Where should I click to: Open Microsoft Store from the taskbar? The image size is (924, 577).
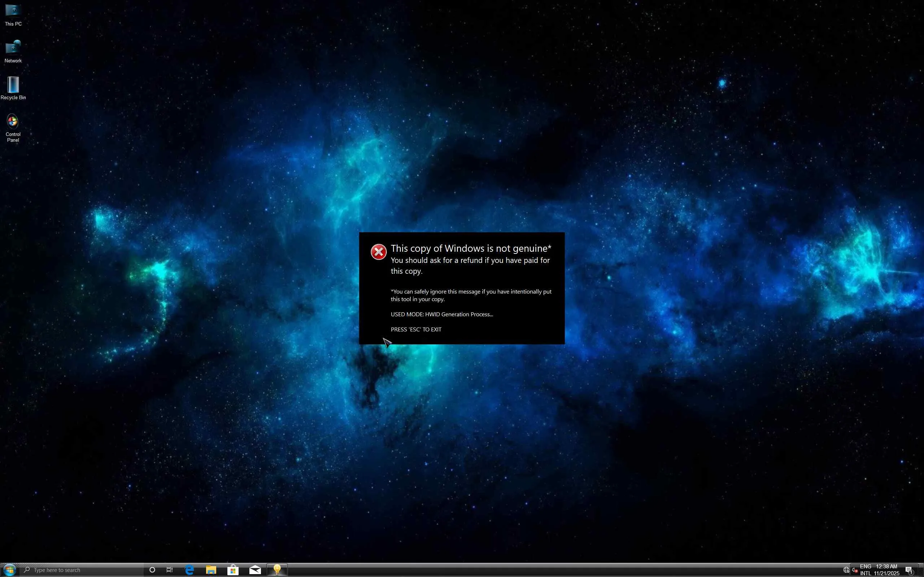coord(233,570)
